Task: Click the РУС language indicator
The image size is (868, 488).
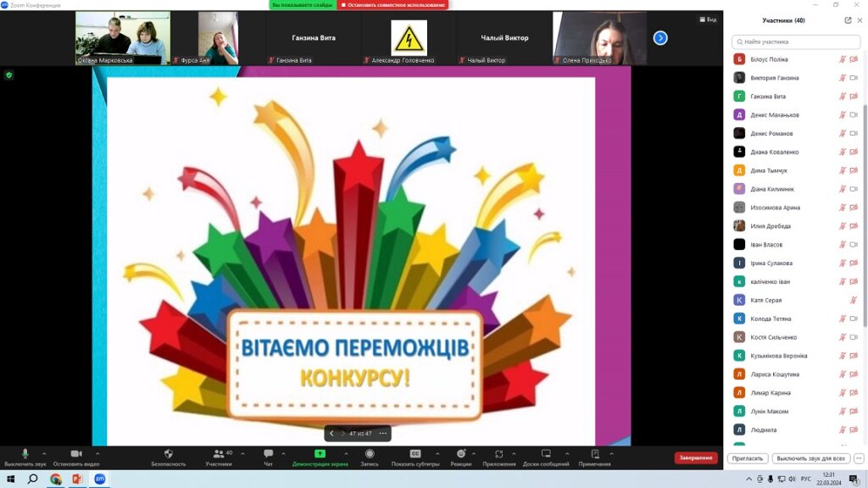Action: tap(806, 480)
